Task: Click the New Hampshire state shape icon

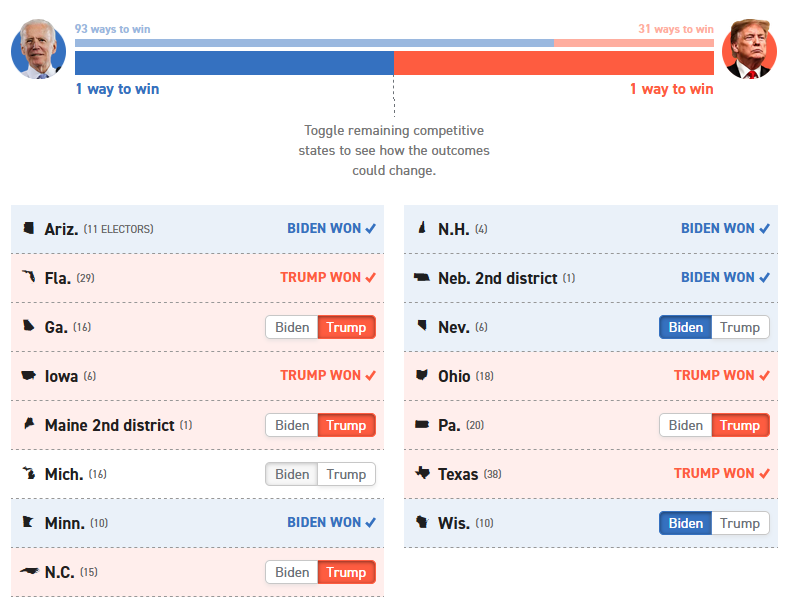Action: [422, 228]
